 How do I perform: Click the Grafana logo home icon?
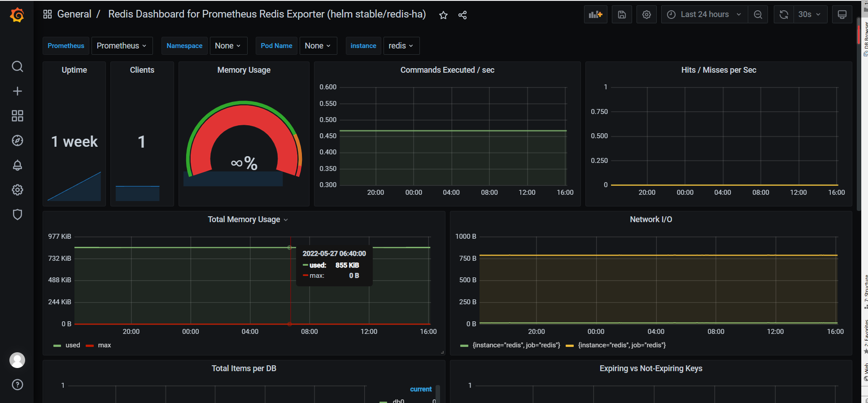pyautogui.click(x=17, y=15)
